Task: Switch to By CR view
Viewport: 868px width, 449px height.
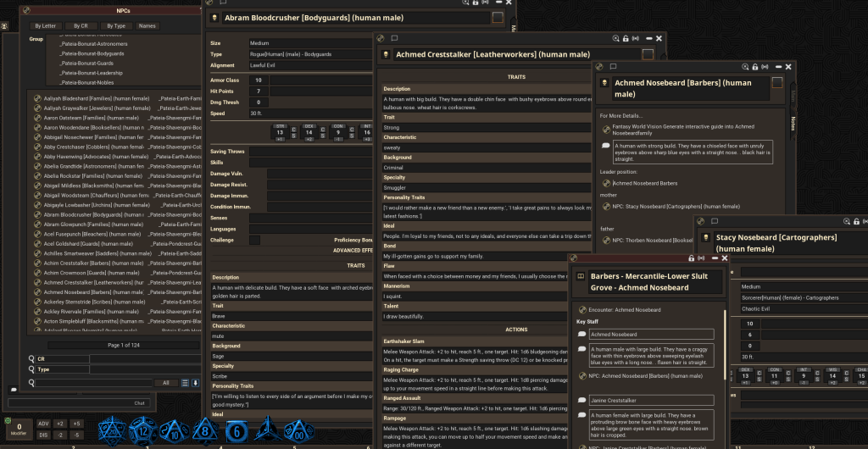Action: coord(81,26)
